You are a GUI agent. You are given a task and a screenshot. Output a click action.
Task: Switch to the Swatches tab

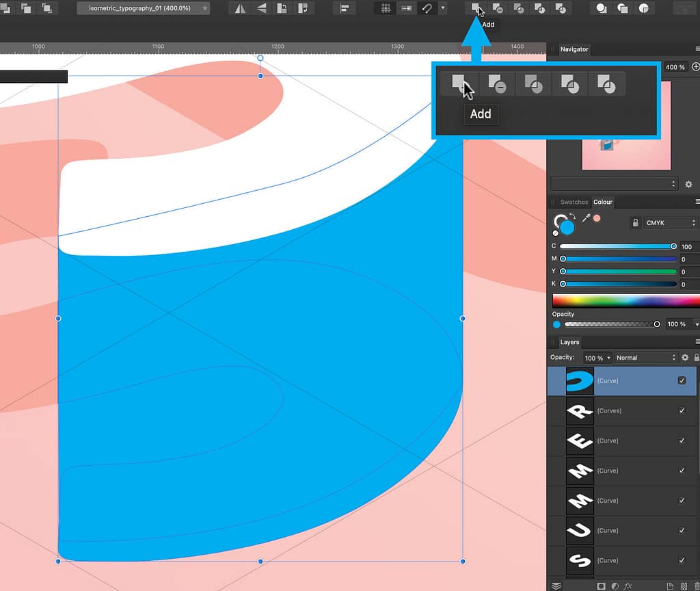click(574, 202)
